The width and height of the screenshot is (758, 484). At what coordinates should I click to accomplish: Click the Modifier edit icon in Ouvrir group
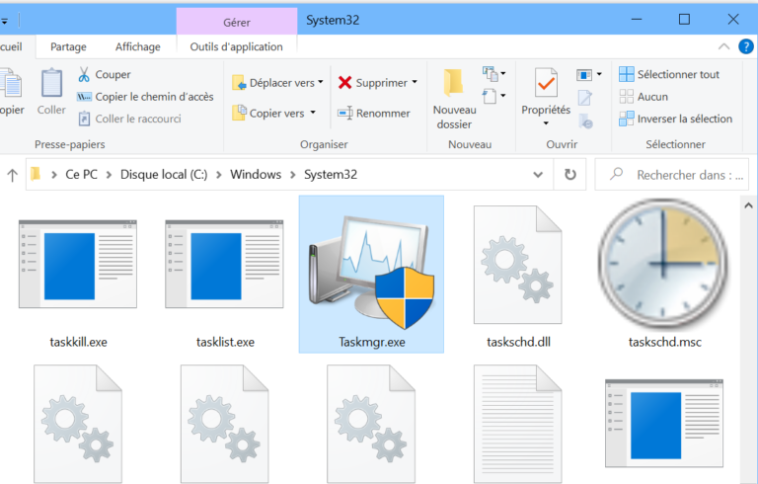coord(585,98)
